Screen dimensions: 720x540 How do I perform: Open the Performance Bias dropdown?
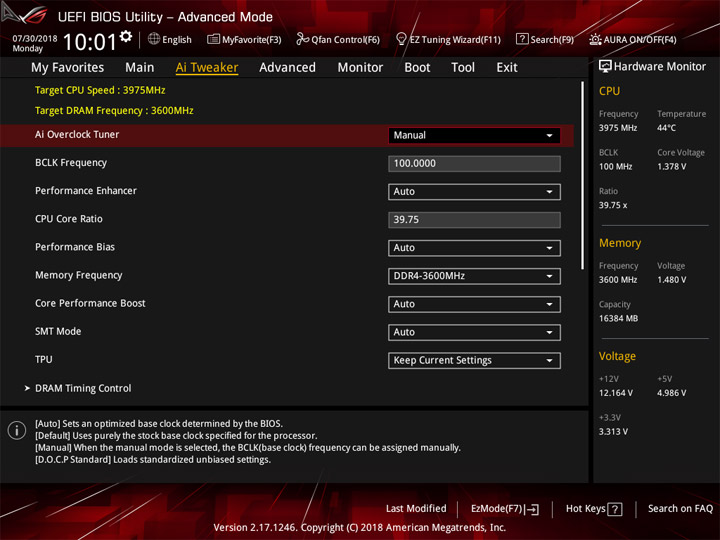pyautogui.click(x=474, y=248)
